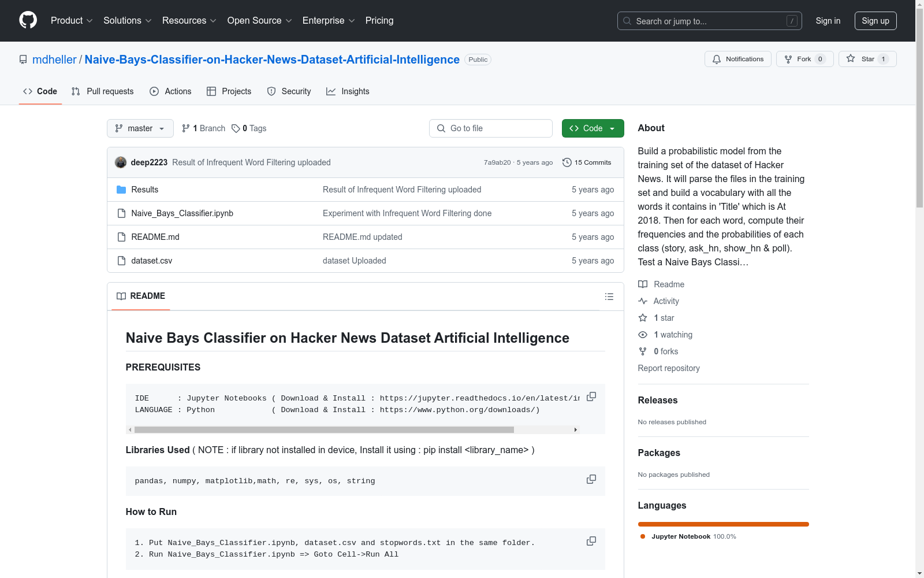Click the code block horizontal scrollbar
This screenshot has height=578, width=924.
pyautogui.click(x=324, y=429)
